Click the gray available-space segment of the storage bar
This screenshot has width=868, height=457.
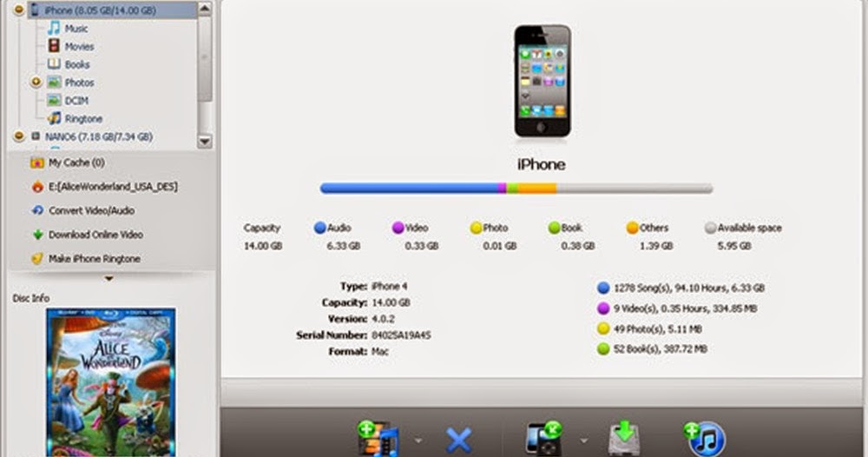(635, 189)
